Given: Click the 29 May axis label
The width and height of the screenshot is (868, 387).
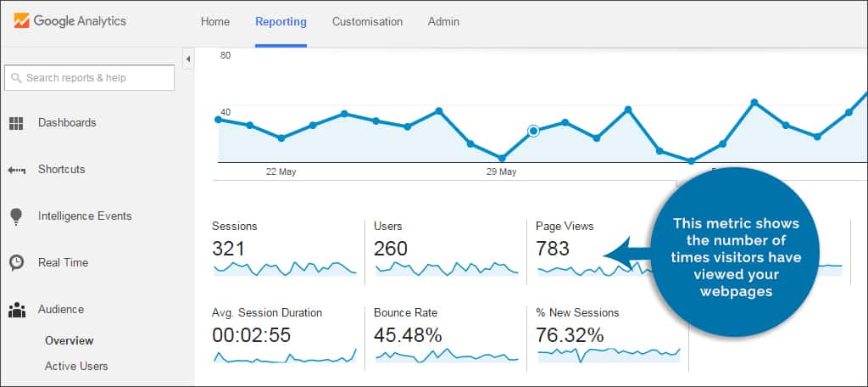Looking at the screenshot, I should point(502,172).
